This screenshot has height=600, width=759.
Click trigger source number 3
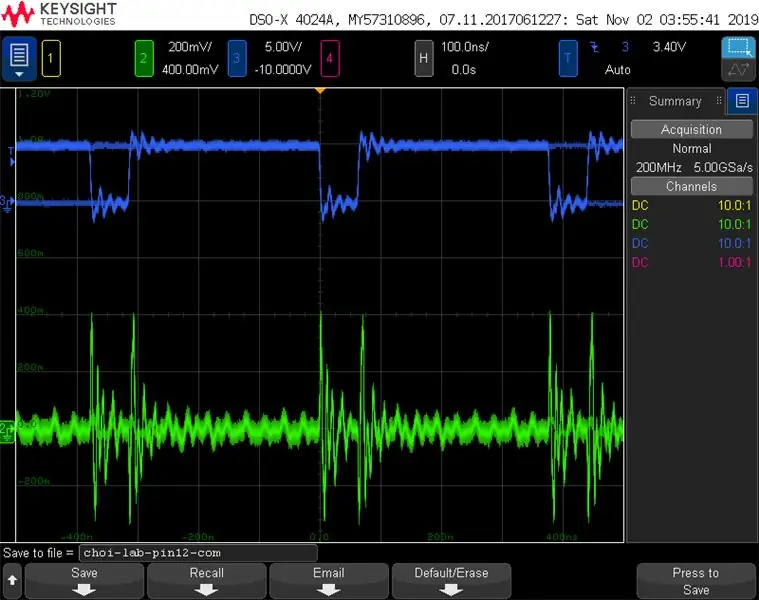pos(625,47)
